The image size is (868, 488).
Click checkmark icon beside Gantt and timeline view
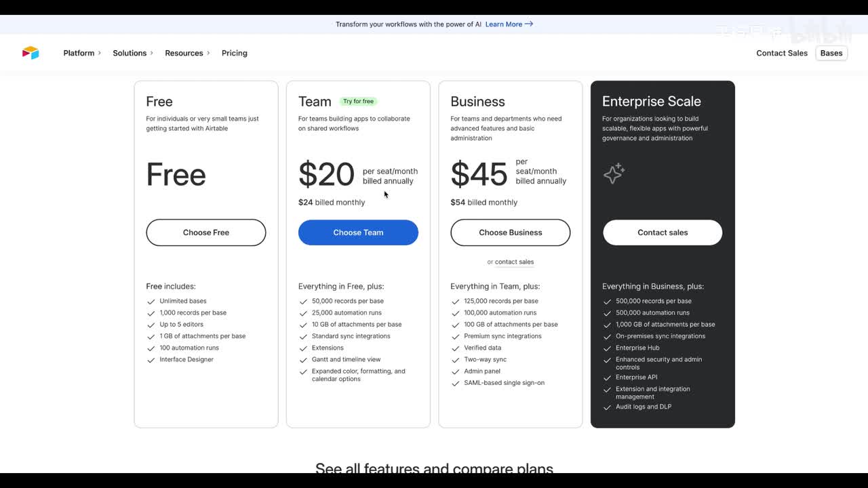point(303,360)
